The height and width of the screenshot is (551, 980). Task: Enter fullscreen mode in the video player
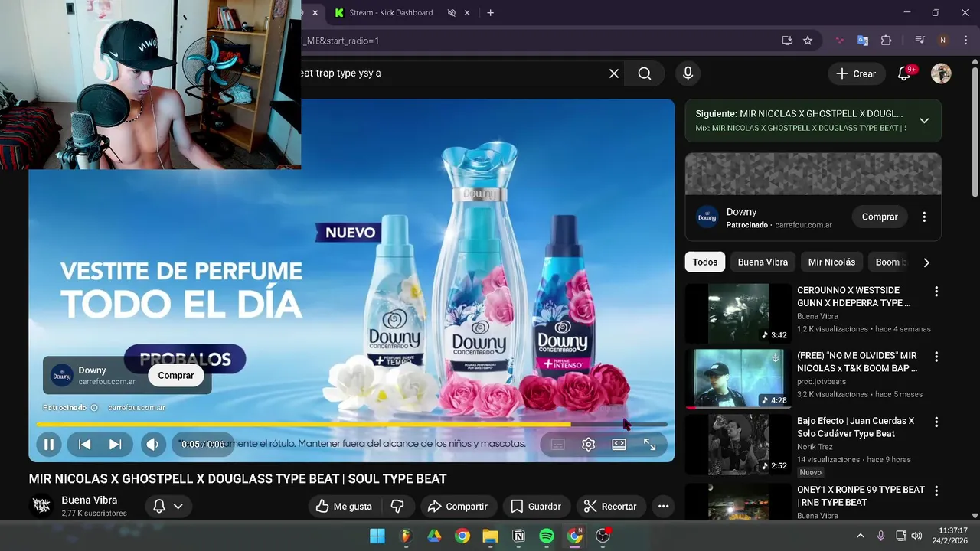(x=649, y=444)
